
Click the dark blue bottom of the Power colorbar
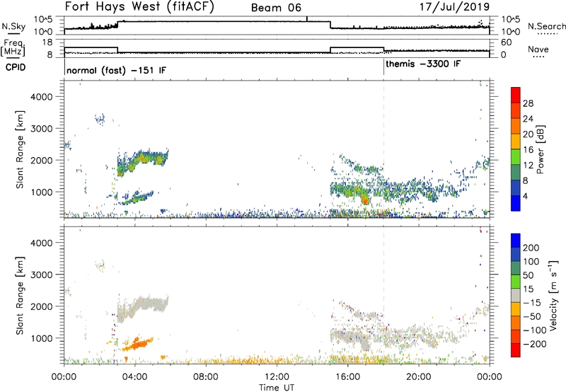tap(516, 203)
